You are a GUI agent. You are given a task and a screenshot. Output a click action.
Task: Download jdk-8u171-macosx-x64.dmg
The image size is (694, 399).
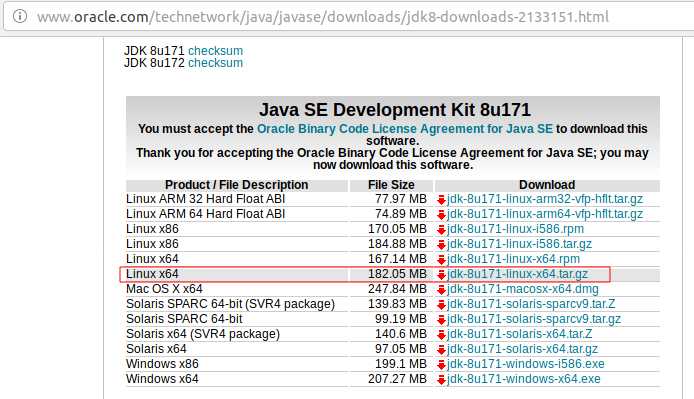(x=523, y=289)
